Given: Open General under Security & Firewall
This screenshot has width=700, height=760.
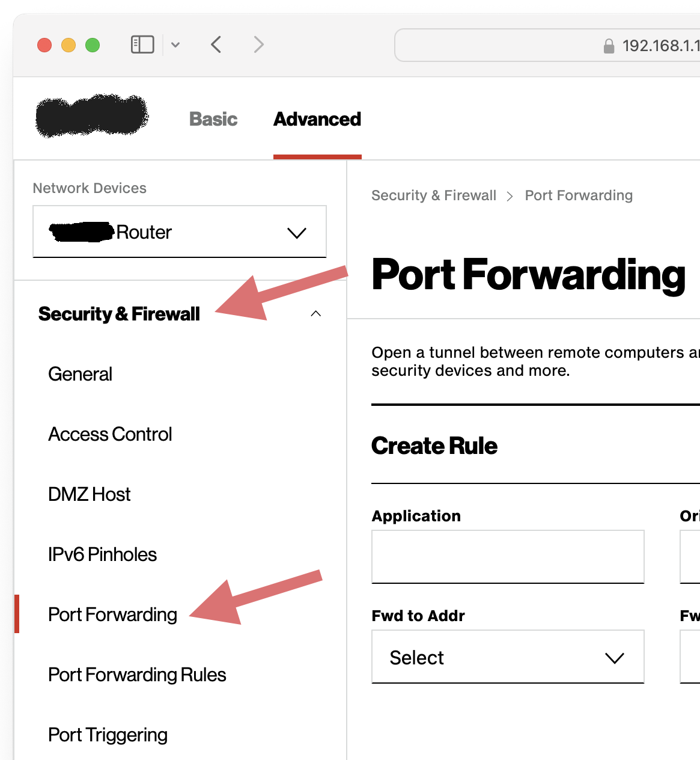Looking at the screenshot, I should [81, 374].
